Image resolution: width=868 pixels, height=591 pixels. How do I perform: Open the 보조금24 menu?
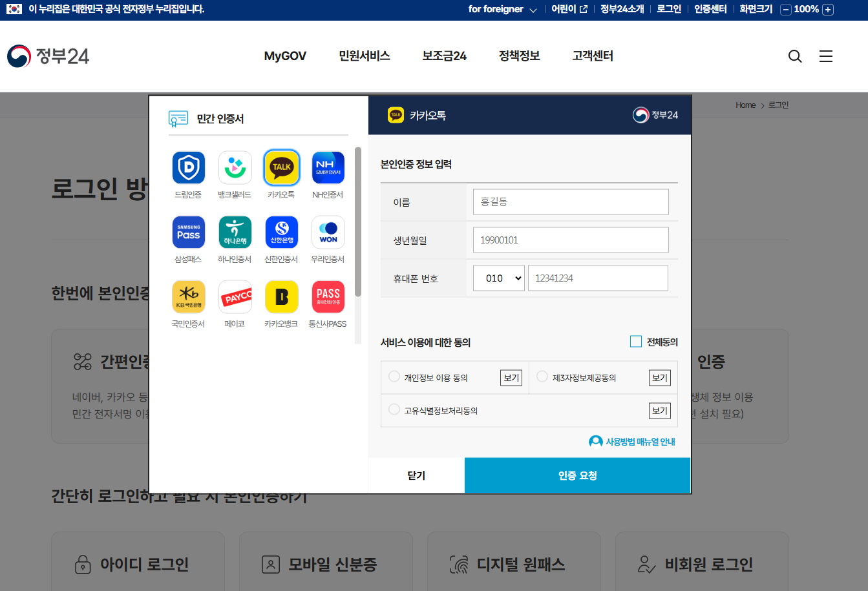[445, 56]
